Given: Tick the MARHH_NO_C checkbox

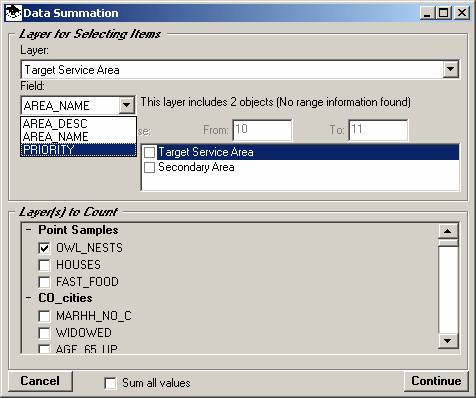Looking at the screenshot, I should click(x=44, y=316).
